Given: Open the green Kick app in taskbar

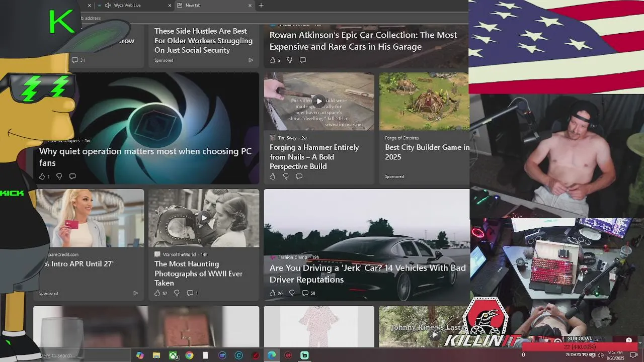Looking at the screenshot, I should 304,355.
